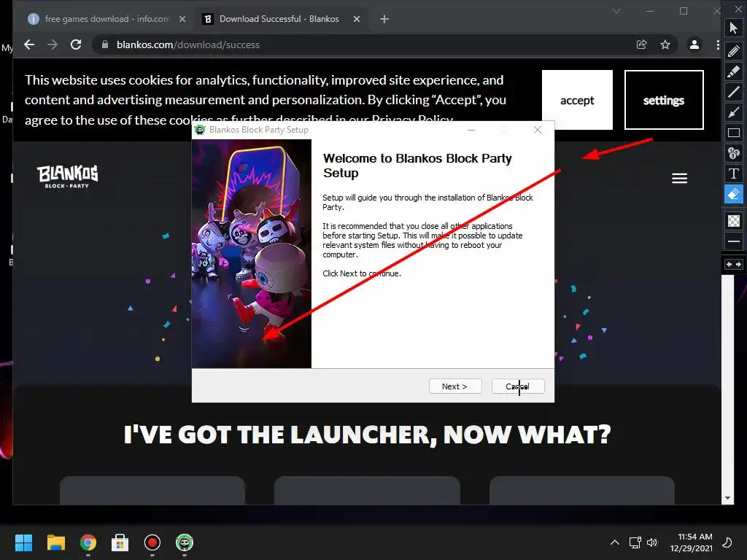Select the rectangle shape tool
Screen dimensions: 747x560
pos(734,133)
